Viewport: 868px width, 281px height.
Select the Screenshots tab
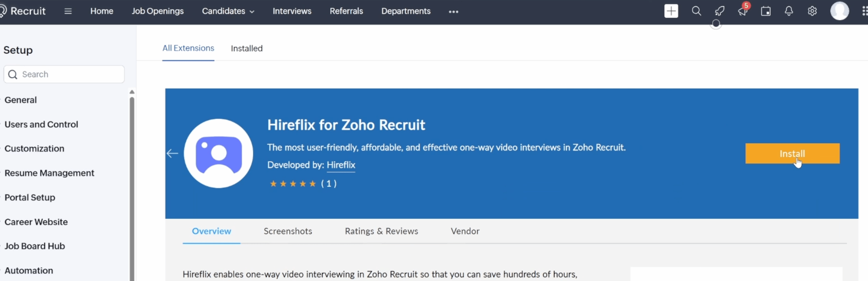point(288,231)
